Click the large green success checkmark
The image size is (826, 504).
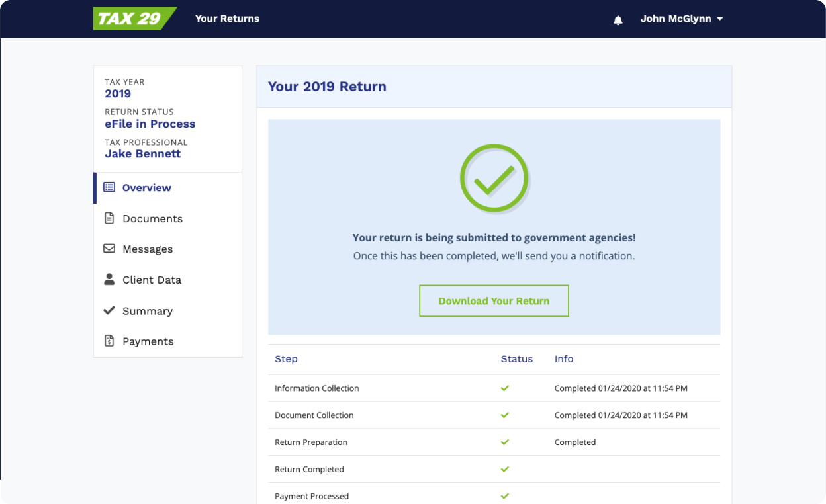point(494,179)
